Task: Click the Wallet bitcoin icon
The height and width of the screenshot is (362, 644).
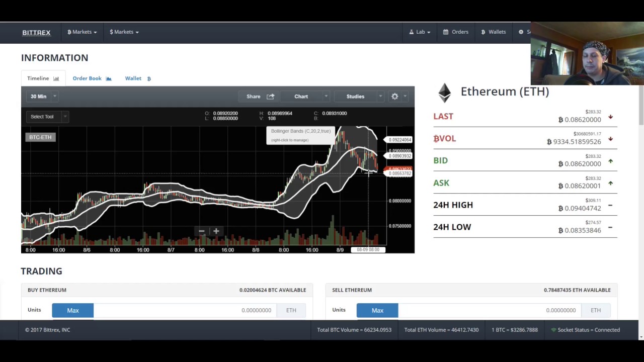Action: (x=148, y=79)
